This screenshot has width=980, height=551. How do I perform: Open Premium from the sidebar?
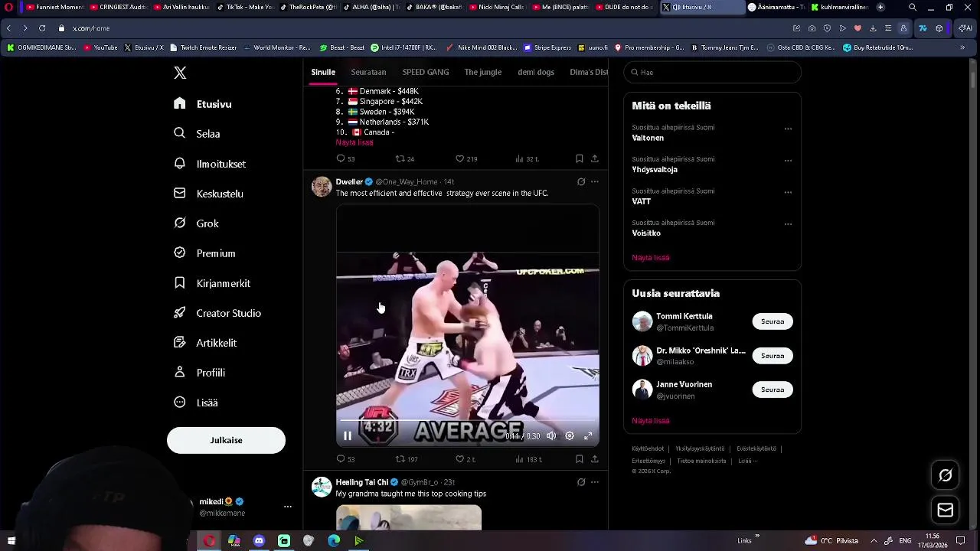pos(204,253)
